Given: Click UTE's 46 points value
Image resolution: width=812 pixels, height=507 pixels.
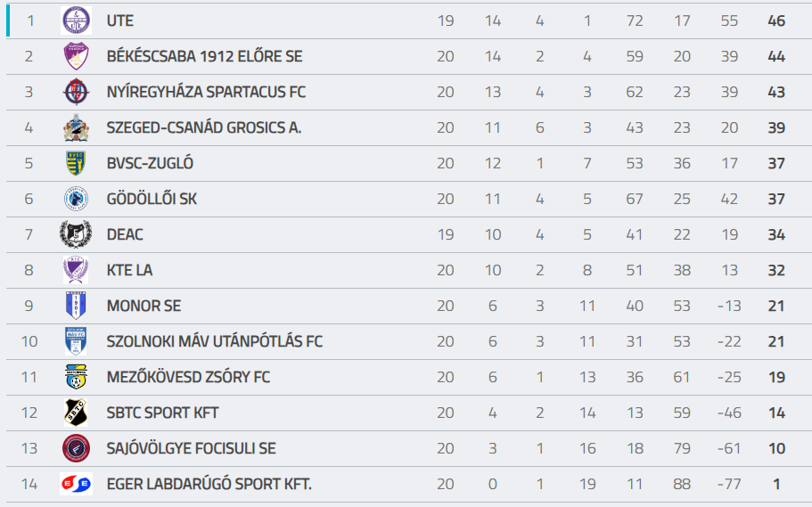Looking at the screenshot, I should [x=776, y=20].
